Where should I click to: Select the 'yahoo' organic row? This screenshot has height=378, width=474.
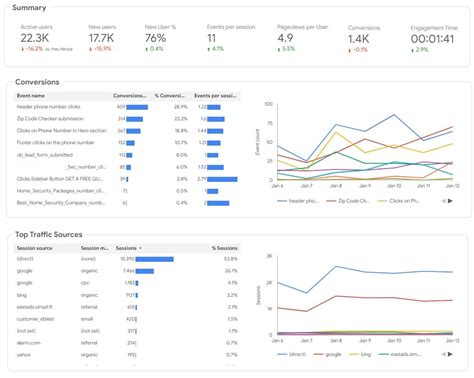[x=127, y=355]
